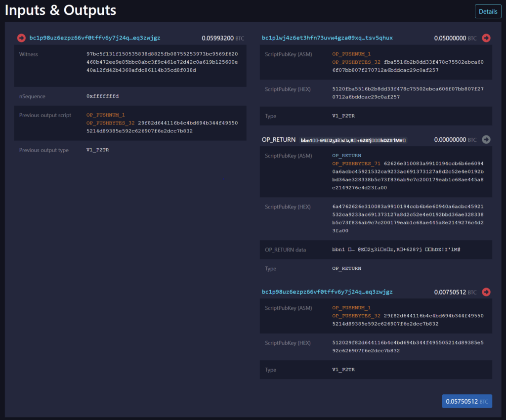
Task: Click the Details button
Action: pyautogui.click(x=488, y=11)
